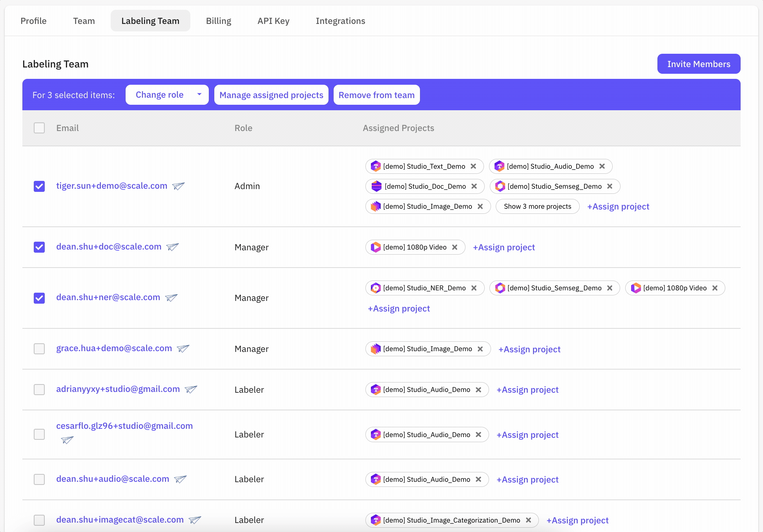Click the Studio_Doc_Demo project icon

coord(376,186)
